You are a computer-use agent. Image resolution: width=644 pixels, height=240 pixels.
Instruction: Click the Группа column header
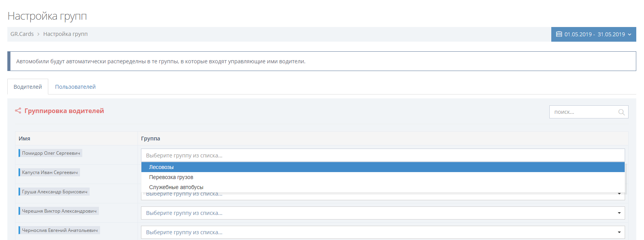pyautogui.click(x=150, y=139)
